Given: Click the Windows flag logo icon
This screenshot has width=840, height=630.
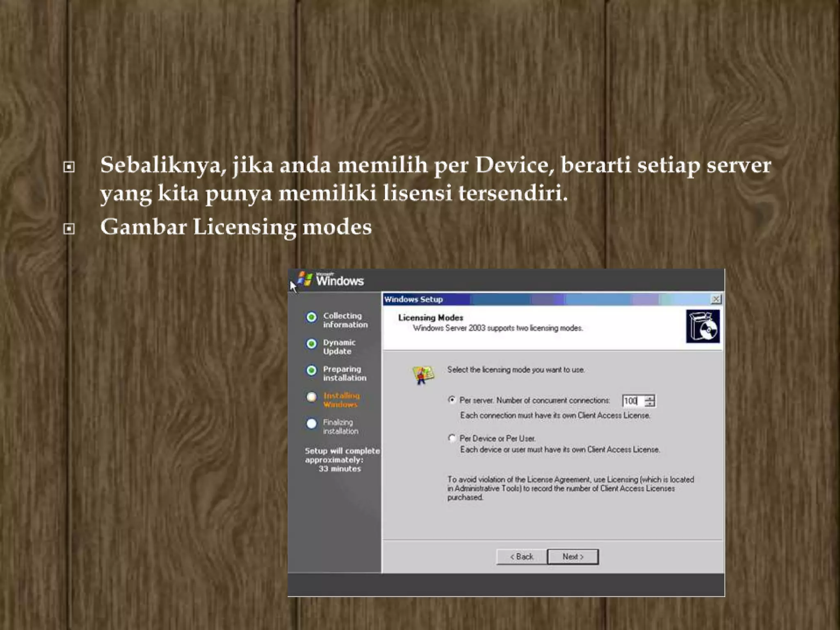Looking at the screenshot, I should (305, 279).
